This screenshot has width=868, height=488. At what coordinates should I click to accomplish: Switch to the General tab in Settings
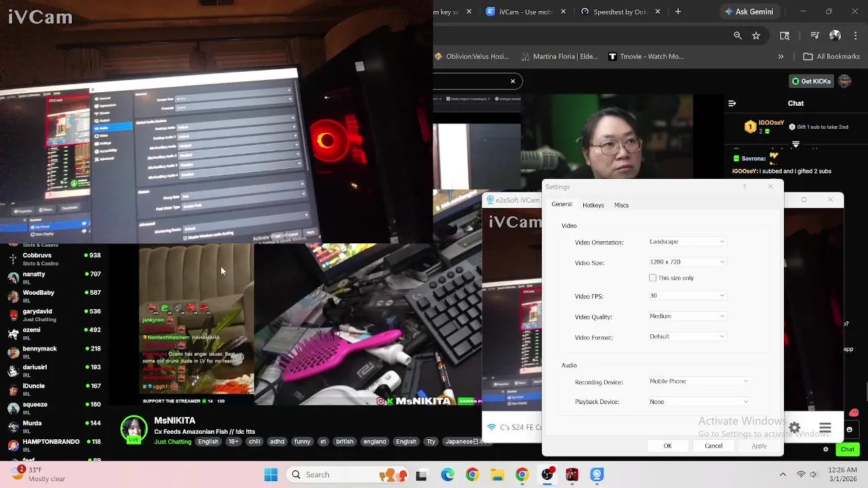(x=561, y=205)
